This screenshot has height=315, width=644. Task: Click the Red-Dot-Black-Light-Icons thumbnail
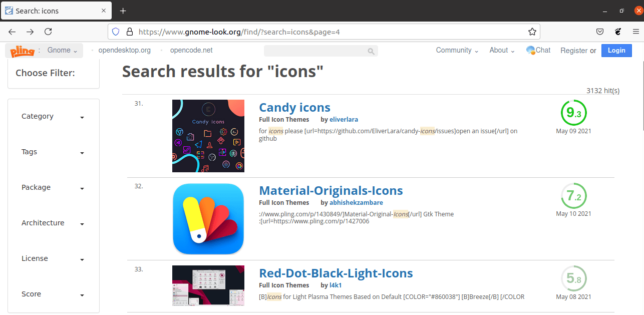click(x=208, y=285)
